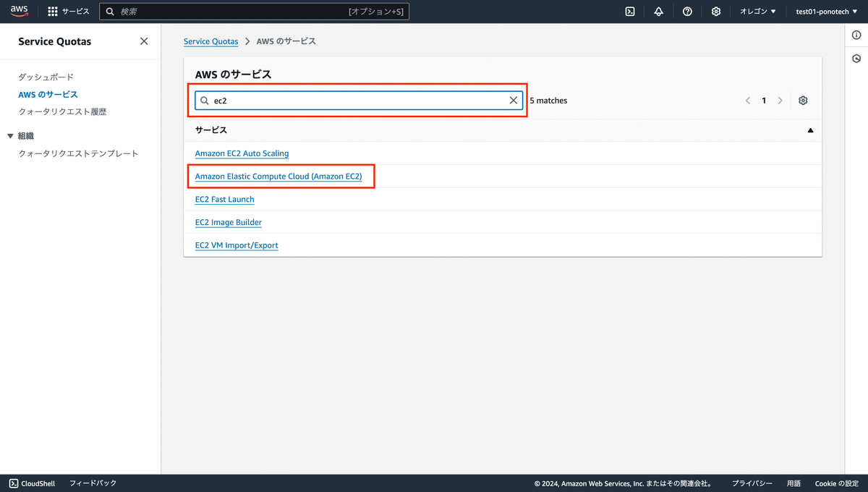The height and width of the screenshot is (492, 868).
Task: Click the Service Quotas panel title
Action: [55, 41]
